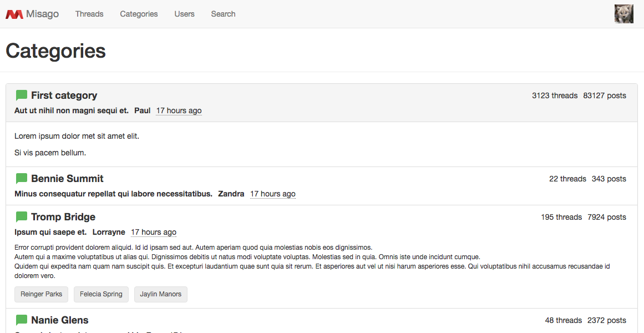Open the Threads nav item
The image size is (644, 333).
tap(89, 14)
